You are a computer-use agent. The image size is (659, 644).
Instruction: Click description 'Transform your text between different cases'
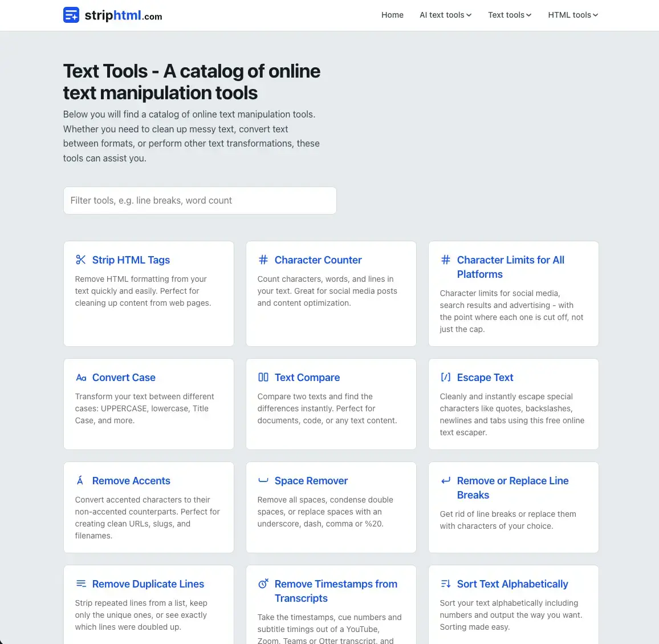144,408
